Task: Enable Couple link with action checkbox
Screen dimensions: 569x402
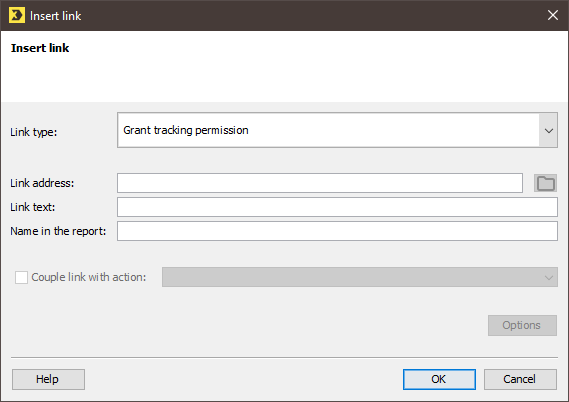Action: click(21, 277)
